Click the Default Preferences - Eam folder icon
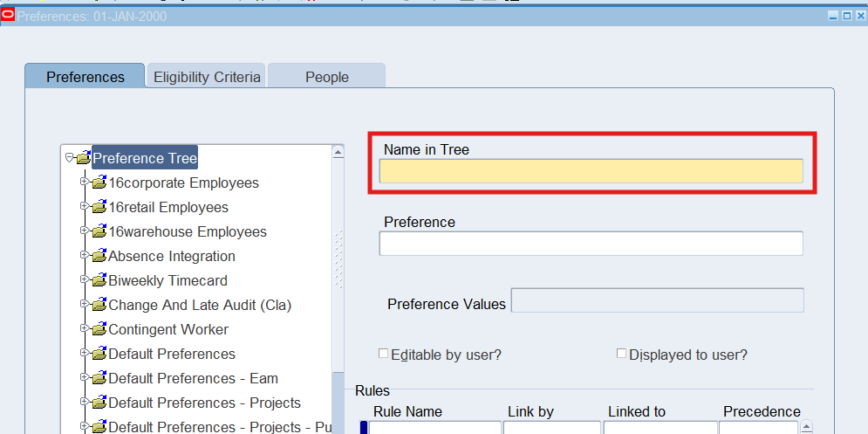 (x=99, y=379)
